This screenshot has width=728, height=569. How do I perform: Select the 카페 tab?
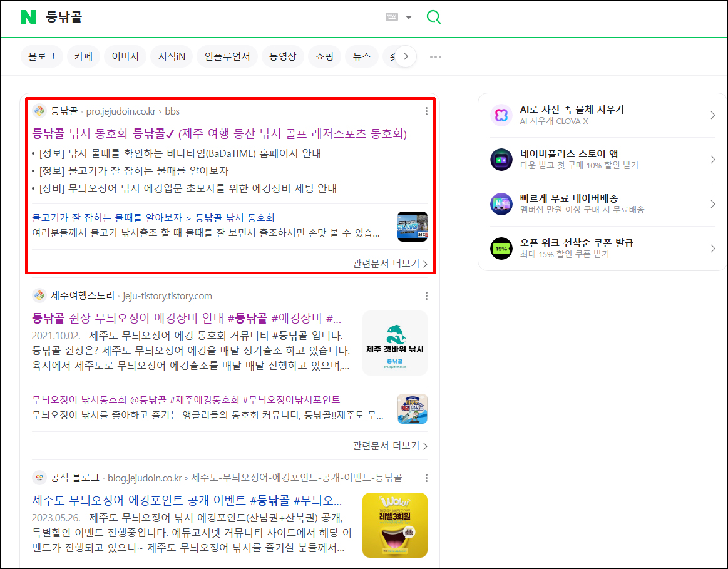pyautogui.click(x=84, y=56)
